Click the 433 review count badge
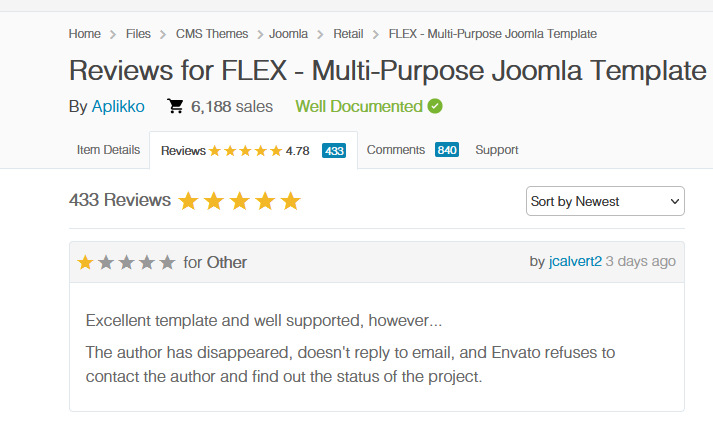 coord(334,151)
